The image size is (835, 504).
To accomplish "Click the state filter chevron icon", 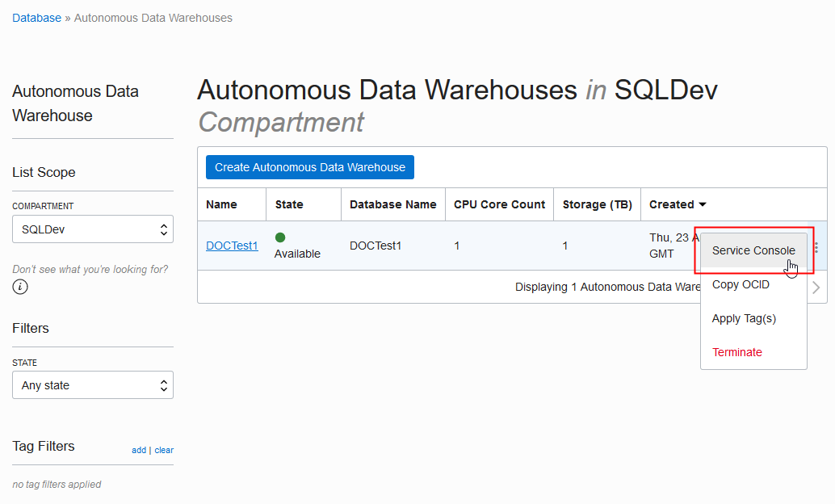I will point(164,384).
